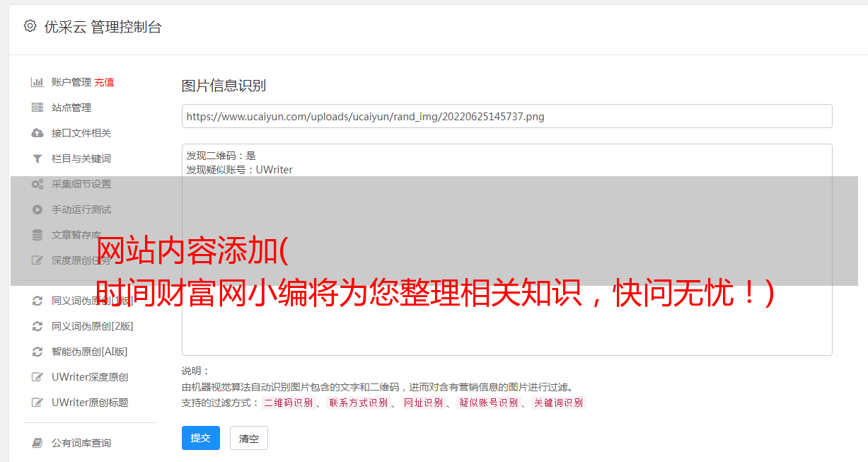Click the 说明： label
Image resolution: width=868 pixels, height=462 pixels.
(195, 371)
